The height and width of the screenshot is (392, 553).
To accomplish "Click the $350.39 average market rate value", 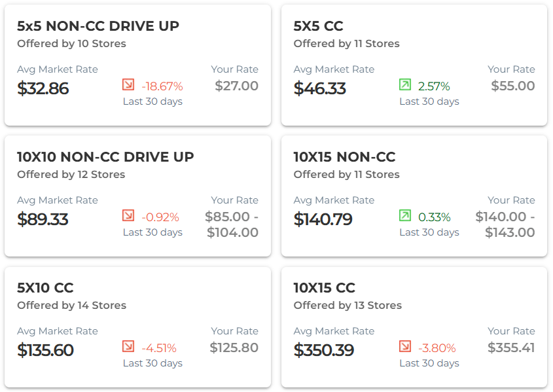I will click(x=324, y=350).
